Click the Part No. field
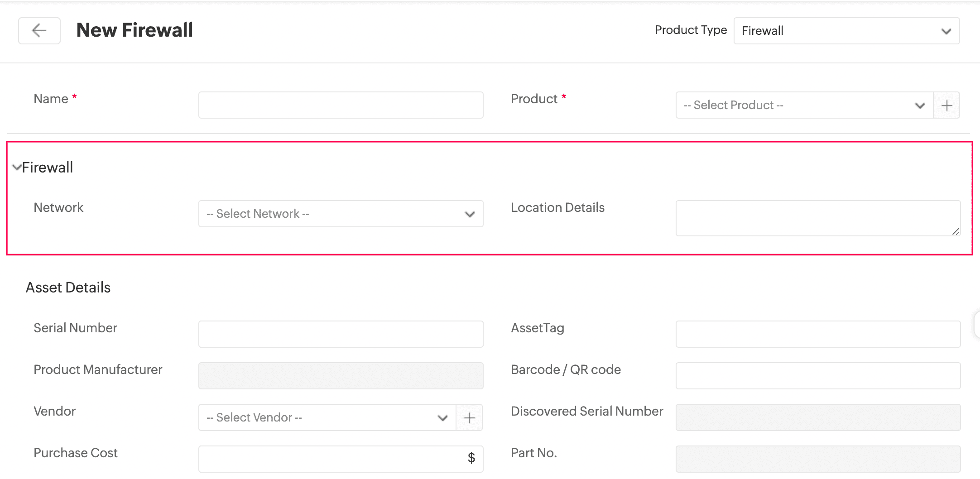 click(x=818, y=459)
